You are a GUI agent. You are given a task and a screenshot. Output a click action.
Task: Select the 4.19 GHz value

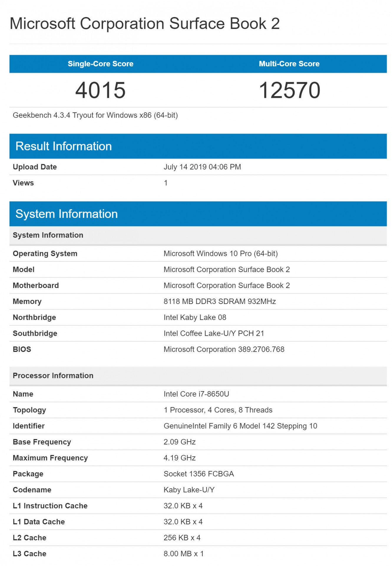point(180,458)
